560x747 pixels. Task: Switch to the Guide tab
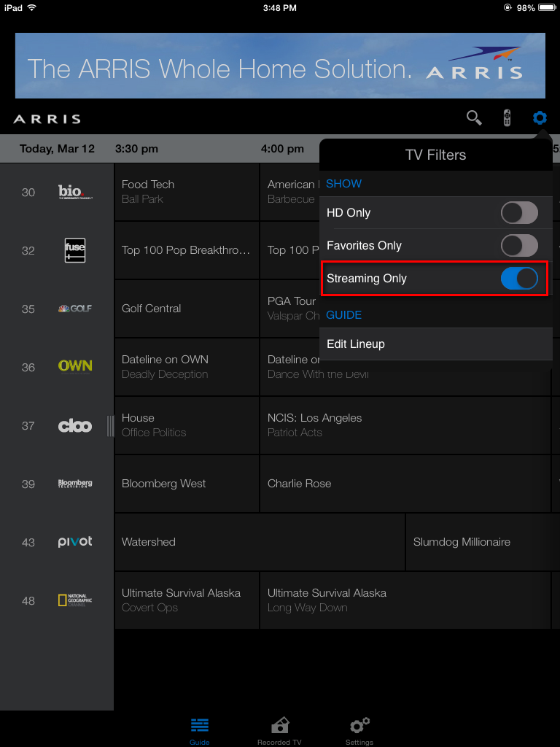coord(200,731)
